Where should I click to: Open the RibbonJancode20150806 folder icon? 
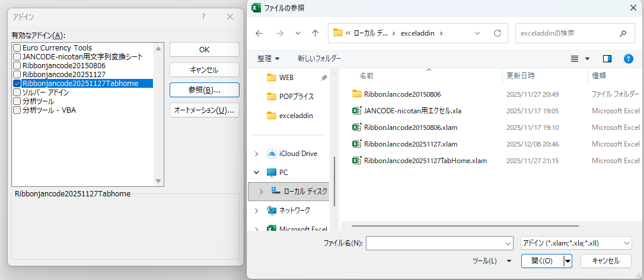tap(356, 94)
